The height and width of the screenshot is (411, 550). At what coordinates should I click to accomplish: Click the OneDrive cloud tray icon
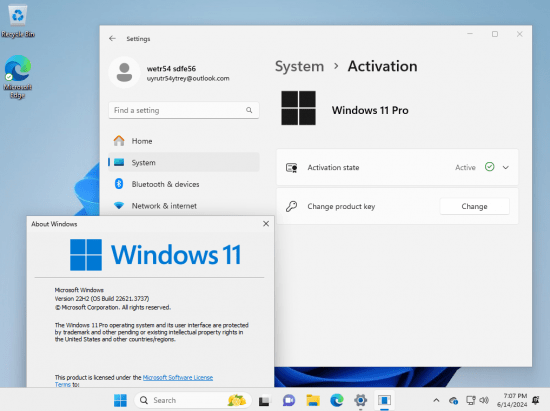(x=453, y=400)
